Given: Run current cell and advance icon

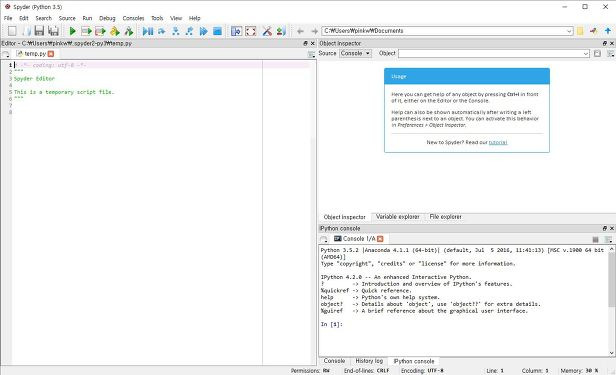Looking at the screenshot, I should (100, 31).
